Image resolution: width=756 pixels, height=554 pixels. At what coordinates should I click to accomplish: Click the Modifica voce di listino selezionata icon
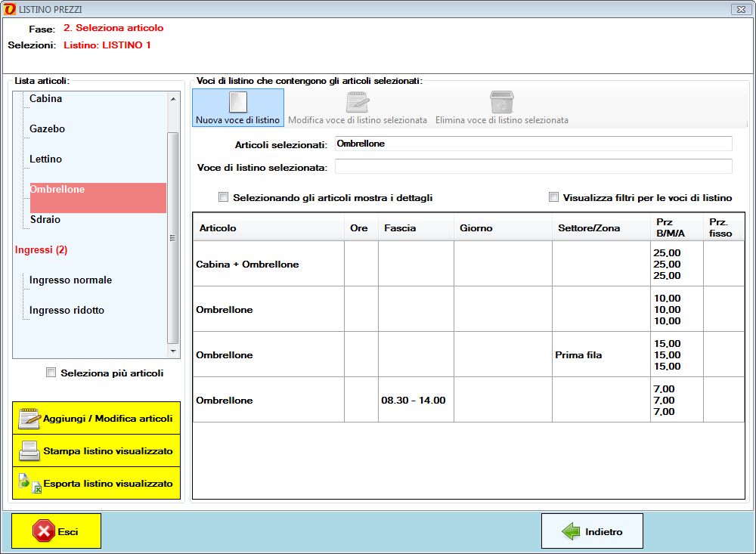(358, 102)
